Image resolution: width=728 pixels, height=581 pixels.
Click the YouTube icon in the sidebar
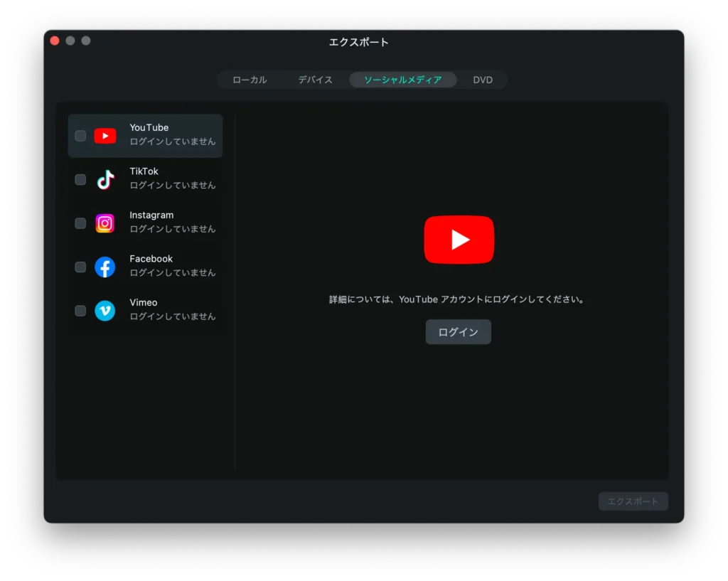(x=105, y=135)
